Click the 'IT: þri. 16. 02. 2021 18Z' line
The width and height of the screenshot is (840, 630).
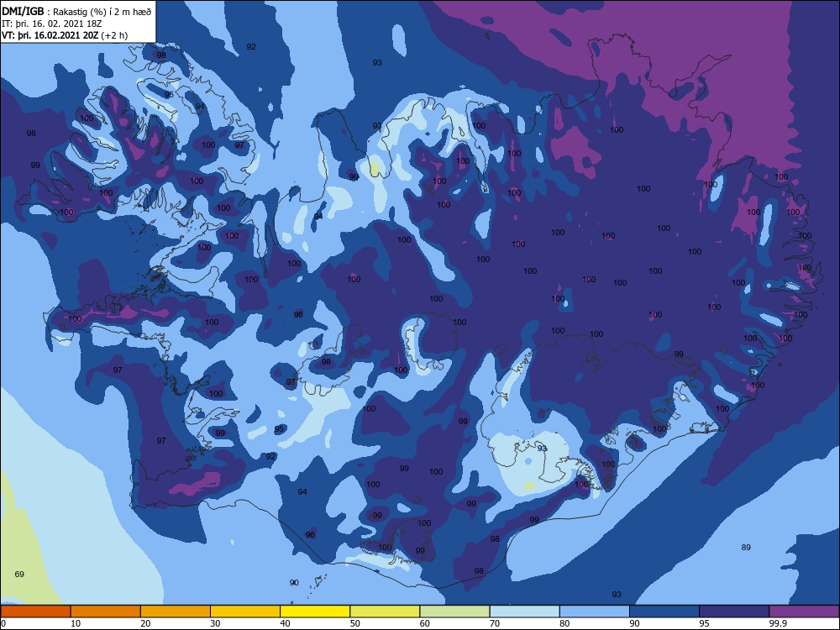[52, 24]
